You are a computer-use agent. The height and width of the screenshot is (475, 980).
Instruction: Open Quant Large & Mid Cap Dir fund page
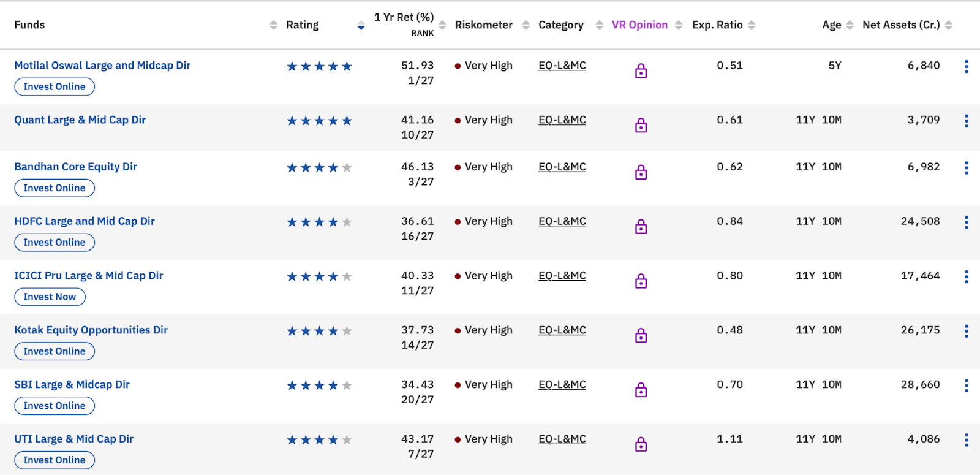point(80,120)
